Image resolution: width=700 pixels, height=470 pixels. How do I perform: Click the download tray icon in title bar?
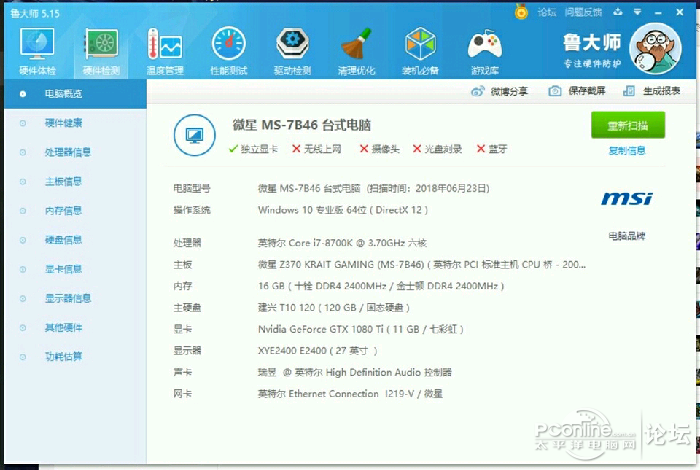(618, 12)
